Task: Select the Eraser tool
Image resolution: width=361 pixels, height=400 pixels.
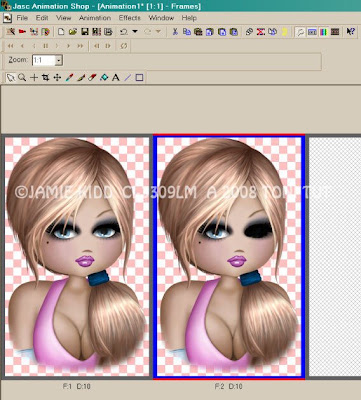Action: pyautogui.click(x=92, y=78)
